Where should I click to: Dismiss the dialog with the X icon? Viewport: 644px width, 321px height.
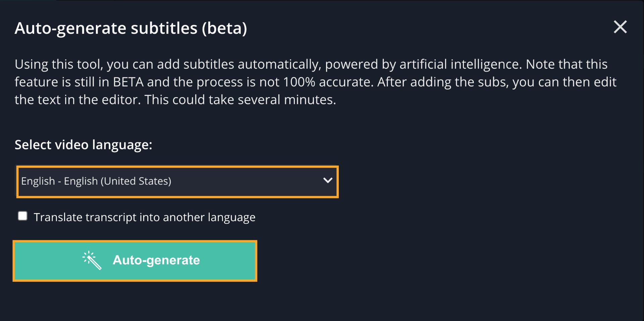(x=620, y=27)
